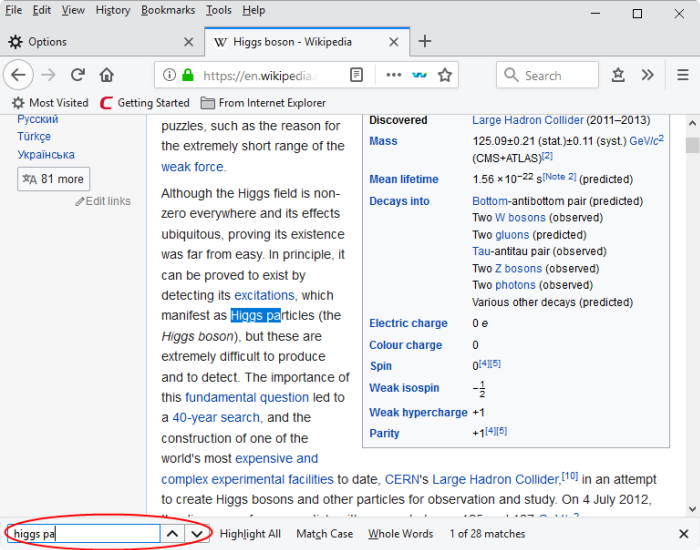
Task: Open the photons link
Action: (515, 285)
